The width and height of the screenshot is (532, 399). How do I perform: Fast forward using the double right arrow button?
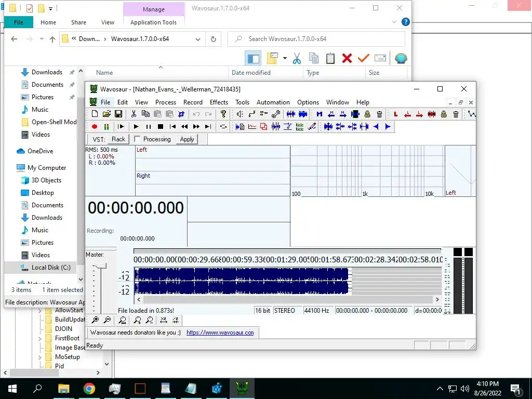pos(196,127)
